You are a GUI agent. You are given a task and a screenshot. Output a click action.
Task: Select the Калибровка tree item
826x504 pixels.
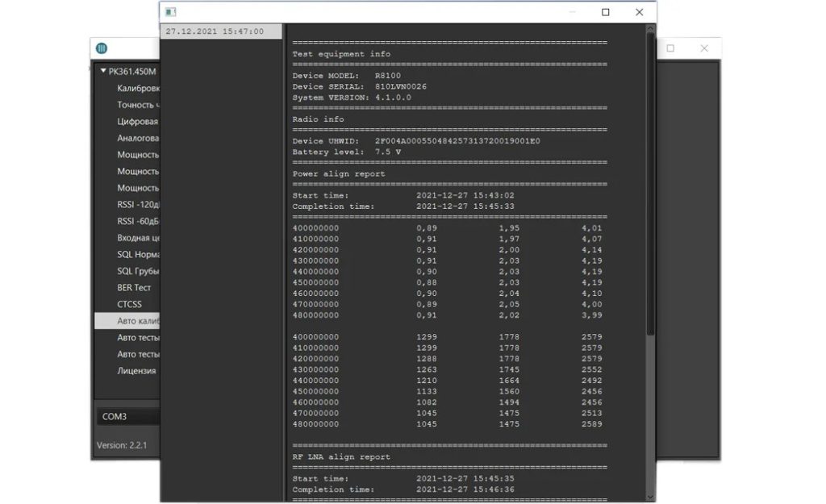138,88
